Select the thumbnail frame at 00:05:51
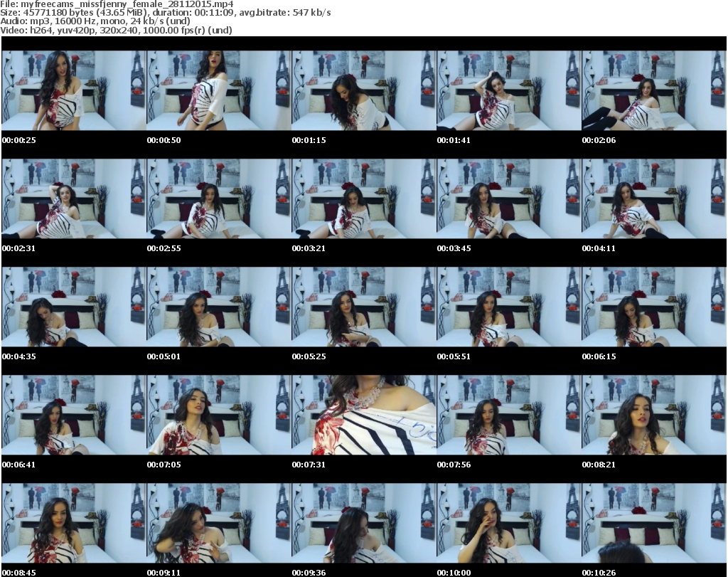Viewport: 728px width, 577px height. click(509, 307)
